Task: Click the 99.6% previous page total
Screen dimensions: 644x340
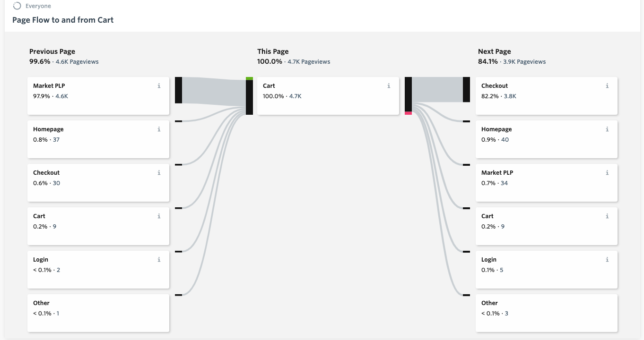Action: point(39,62)
